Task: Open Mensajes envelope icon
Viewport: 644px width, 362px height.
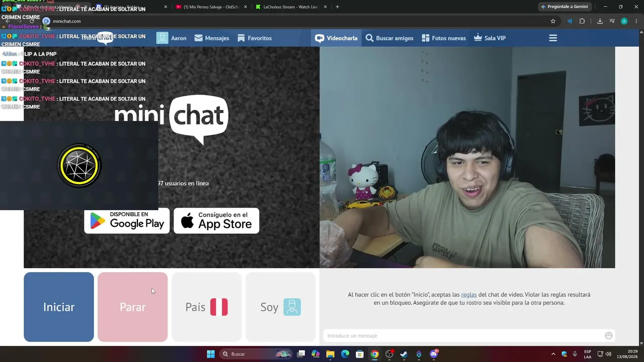Action: [x=199, y=38]
